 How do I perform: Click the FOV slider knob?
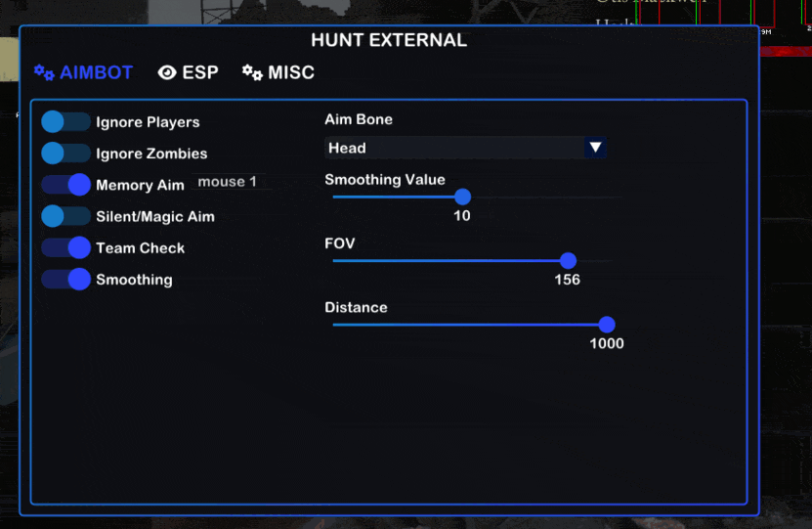click(568, 260)
